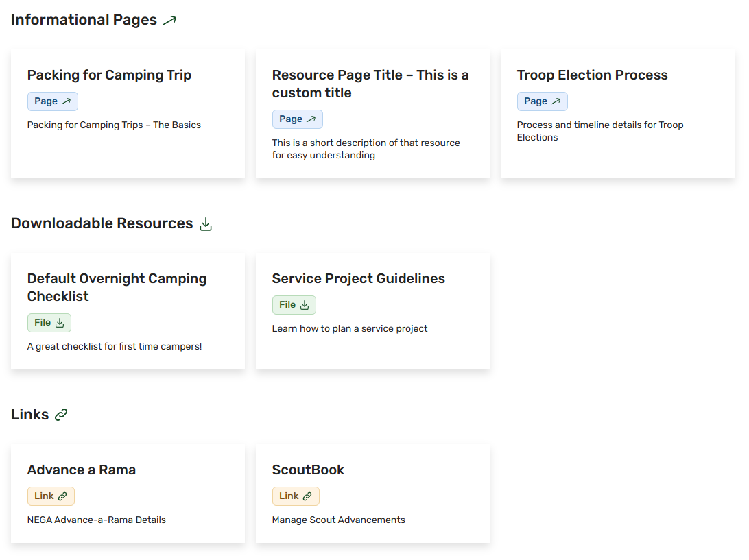Click the Links section heading text

pyautogui.click(x=29, y=415)
